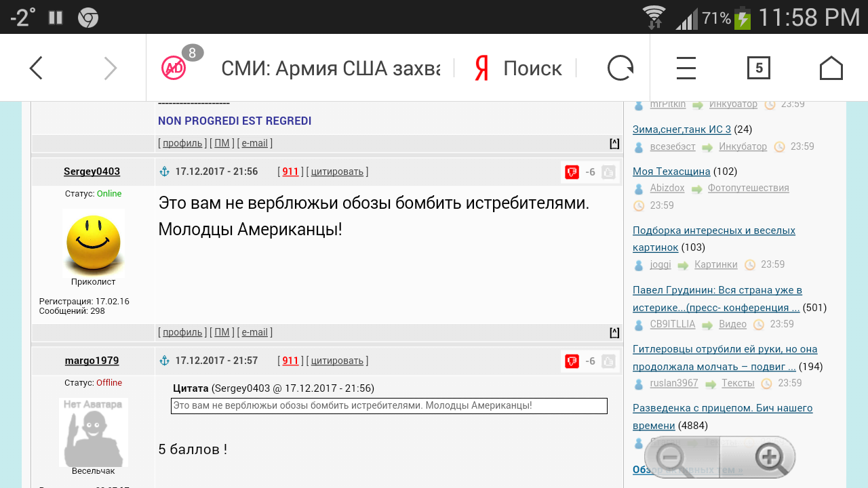The width and height of the screenshot is (868, 488).
Task: Dislike margo1979's post with thumbs-down icon
Action: click(x=572, y=361)
